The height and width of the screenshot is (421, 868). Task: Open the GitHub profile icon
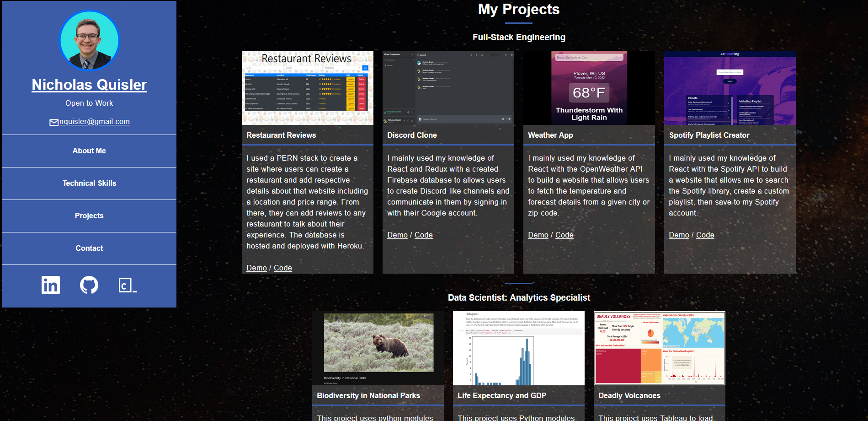click(89, 285)
